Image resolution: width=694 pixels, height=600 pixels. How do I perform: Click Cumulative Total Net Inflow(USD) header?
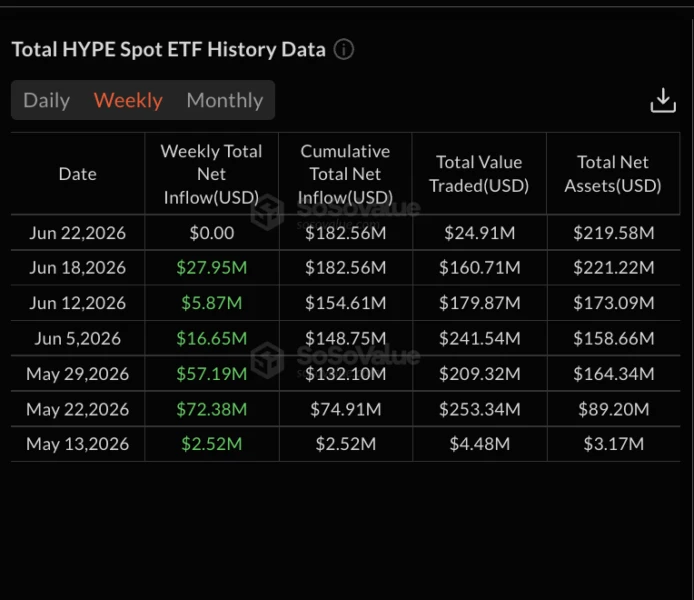point(345,174)
